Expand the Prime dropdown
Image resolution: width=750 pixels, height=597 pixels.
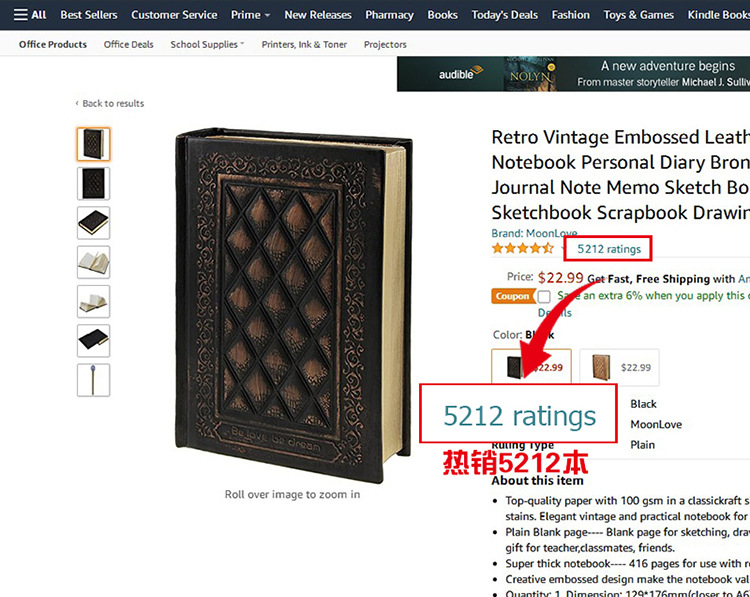coord(250,15)
